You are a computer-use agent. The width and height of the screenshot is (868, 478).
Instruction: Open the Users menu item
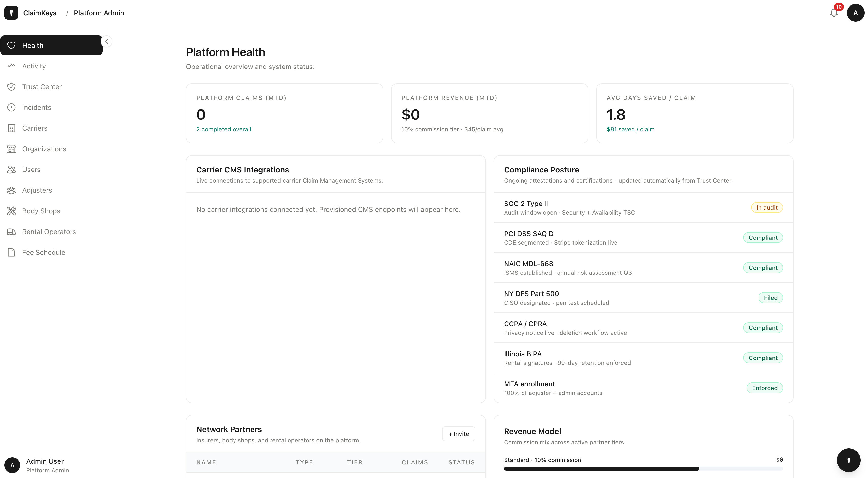coord(52,169)
